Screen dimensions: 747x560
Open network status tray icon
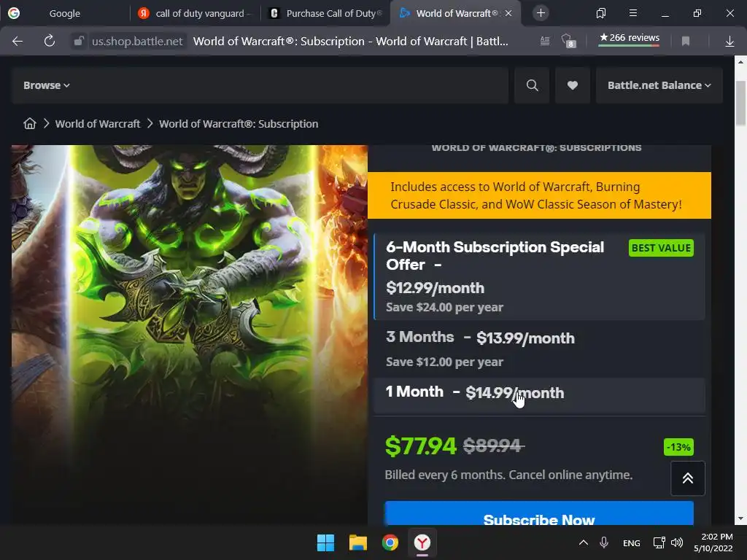click(659, 542)
